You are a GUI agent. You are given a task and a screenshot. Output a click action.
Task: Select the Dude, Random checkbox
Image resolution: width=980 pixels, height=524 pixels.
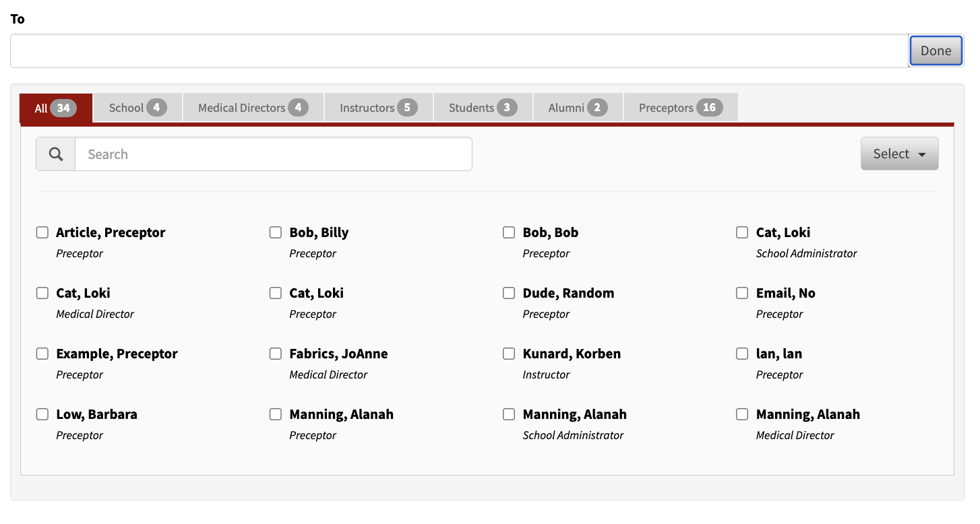[x=509, y=293]
